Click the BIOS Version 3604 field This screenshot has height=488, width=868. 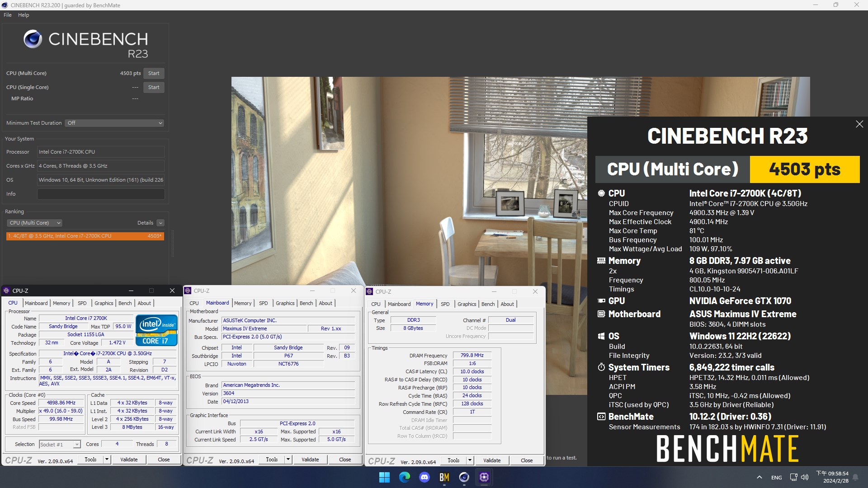[x=288, y=394]
